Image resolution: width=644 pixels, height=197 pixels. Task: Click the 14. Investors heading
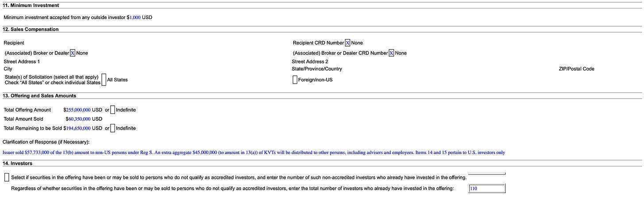(x=17, y=163)
